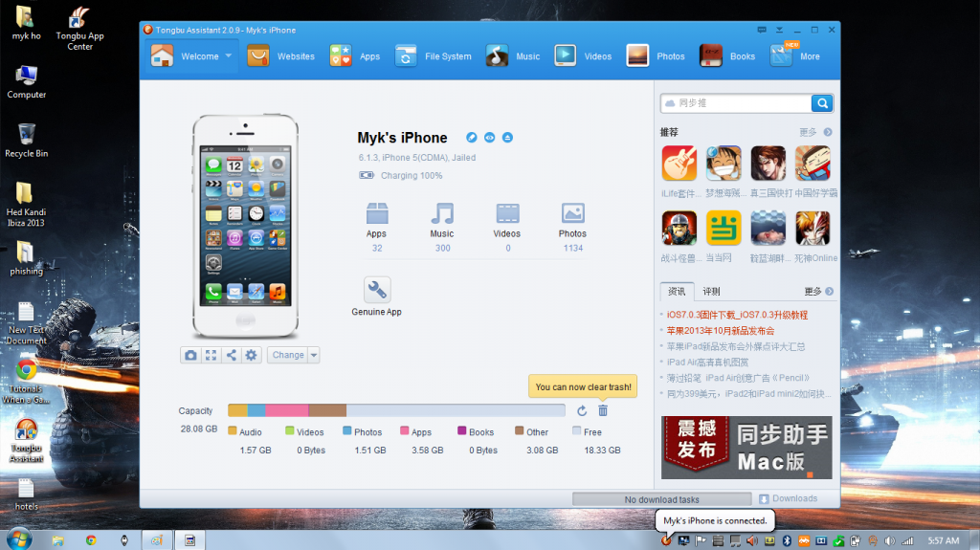The image size is (980, 550).
Task: Open the settings gear below the phone
Action: coord(251,355)
